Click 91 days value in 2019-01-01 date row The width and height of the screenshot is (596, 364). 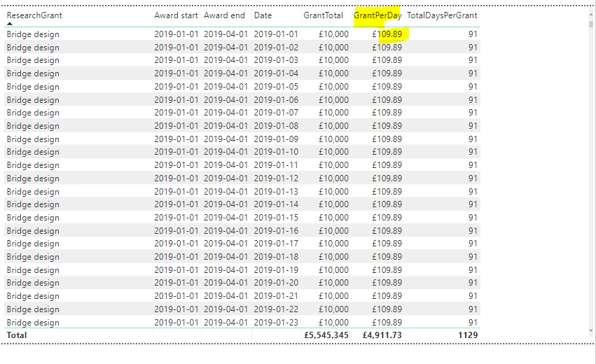[x=473, y=34]
